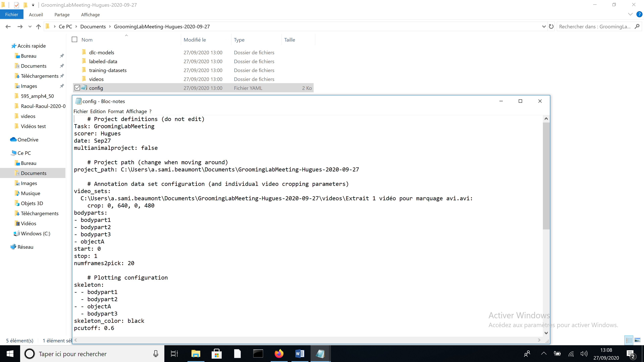
Task: Expand the Documents breadcrumb arrow
Action: point(110,26)
